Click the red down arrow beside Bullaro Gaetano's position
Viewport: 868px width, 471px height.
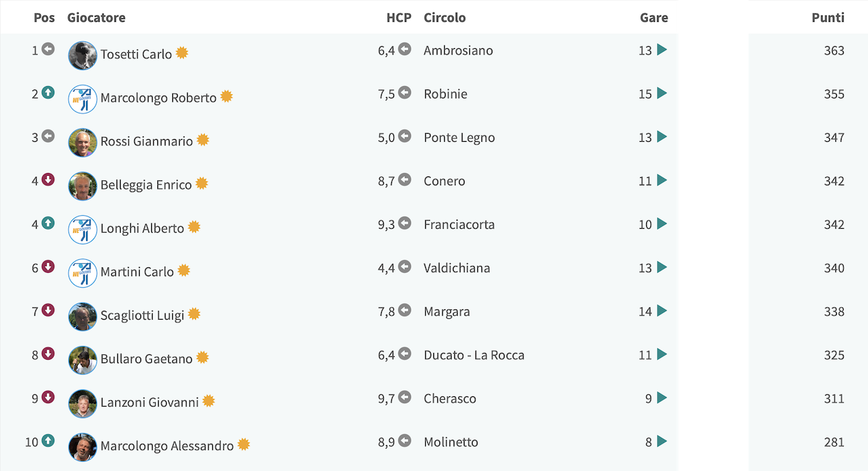48,354
